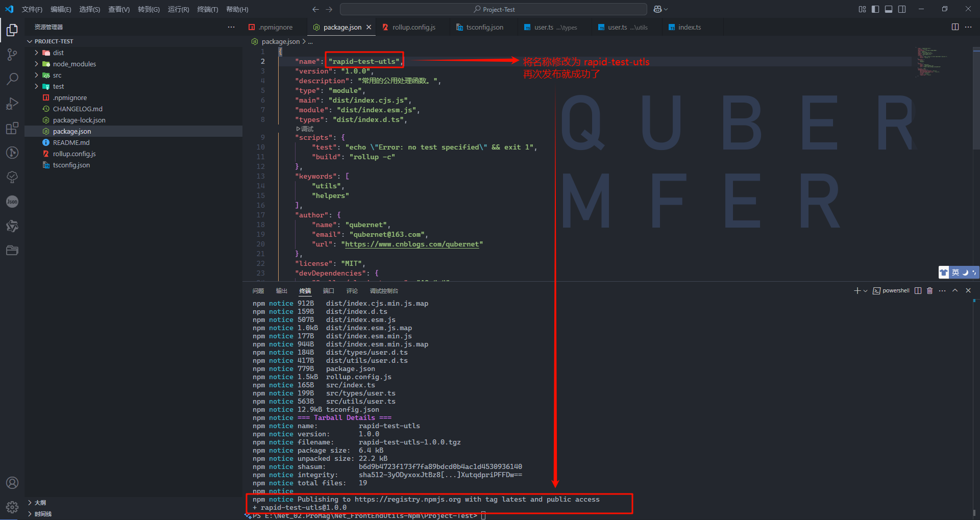The height and width of the screenshot is (520, 980).
Task: Open the new terminal launch profile dropdown
Action: click(865, 291)
